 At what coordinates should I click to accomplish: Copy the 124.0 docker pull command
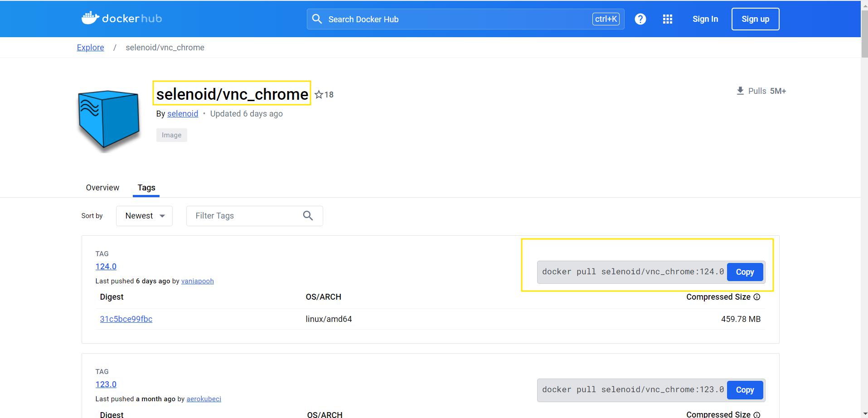[745, 272]
